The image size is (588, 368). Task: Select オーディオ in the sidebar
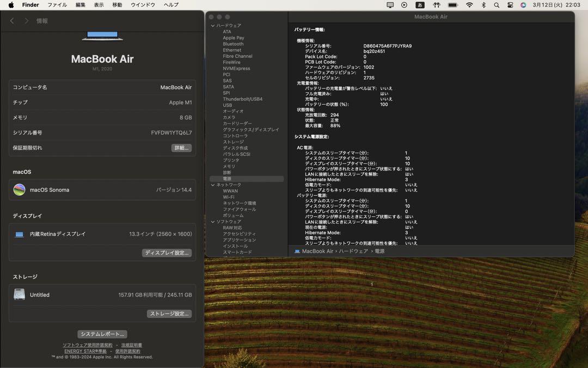[x=233, y=111]
